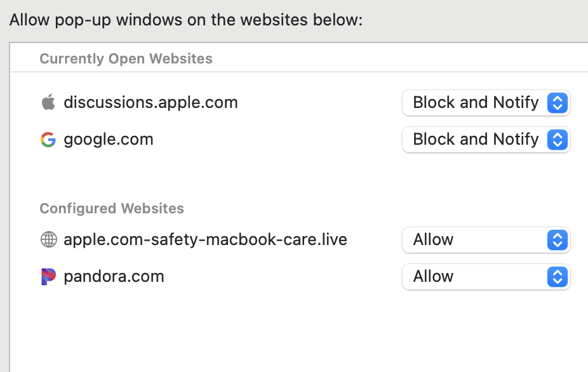The height and width of the screenshot is (372, 588).
Task: Select the discussions.apple.com website row
Action: click(x=150, y=102)
